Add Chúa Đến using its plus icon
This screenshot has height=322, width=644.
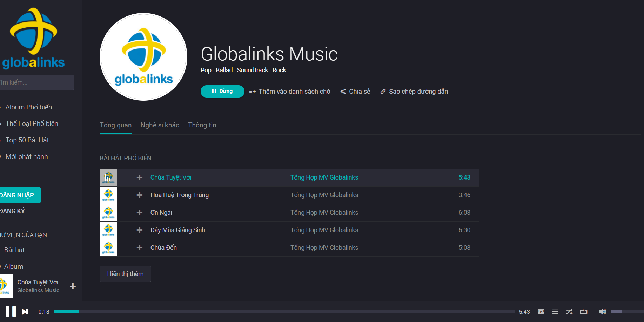[x=140, y=248]
